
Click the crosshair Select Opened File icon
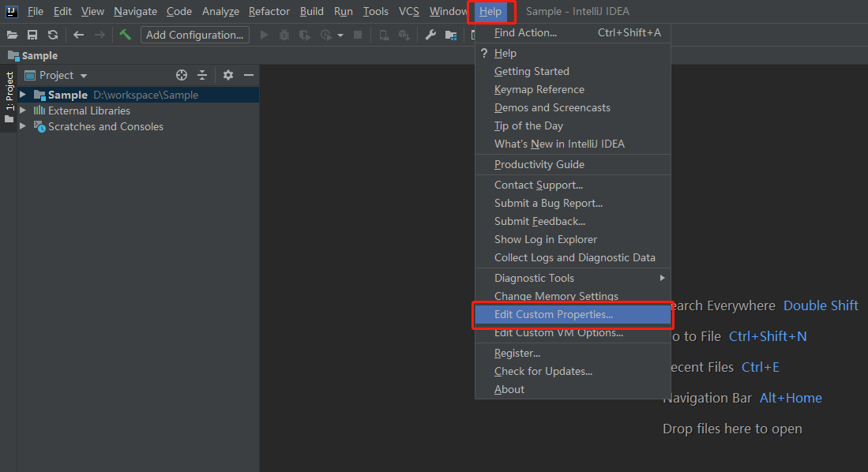click(182, 75)
